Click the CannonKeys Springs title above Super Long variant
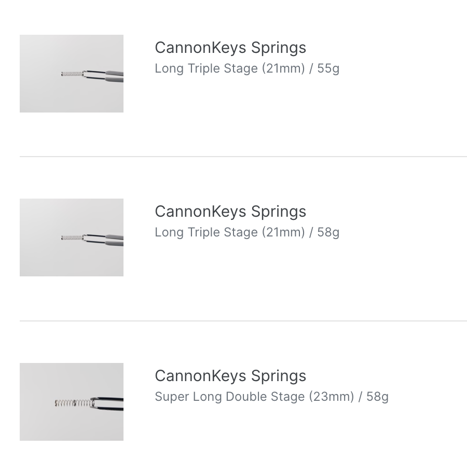 click(x=230, y=376)
